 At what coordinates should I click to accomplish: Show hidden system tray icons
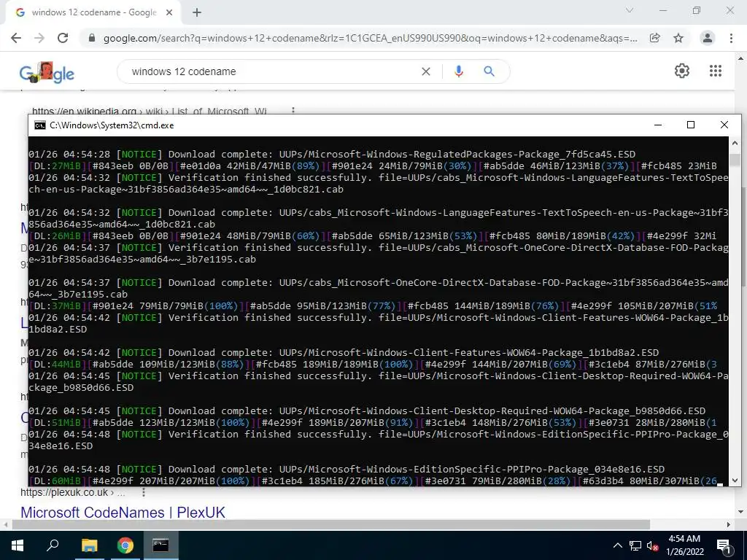[617, 545]
